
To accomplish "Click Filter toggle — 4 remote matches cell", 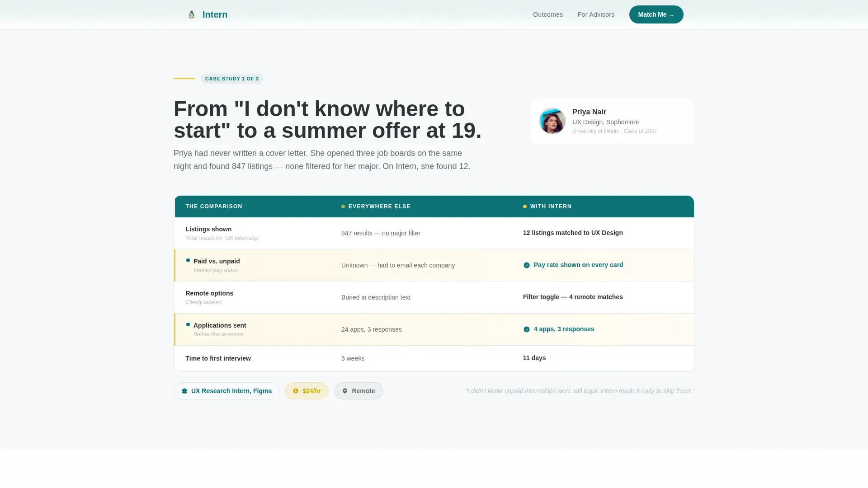I will tap(573, 297).
